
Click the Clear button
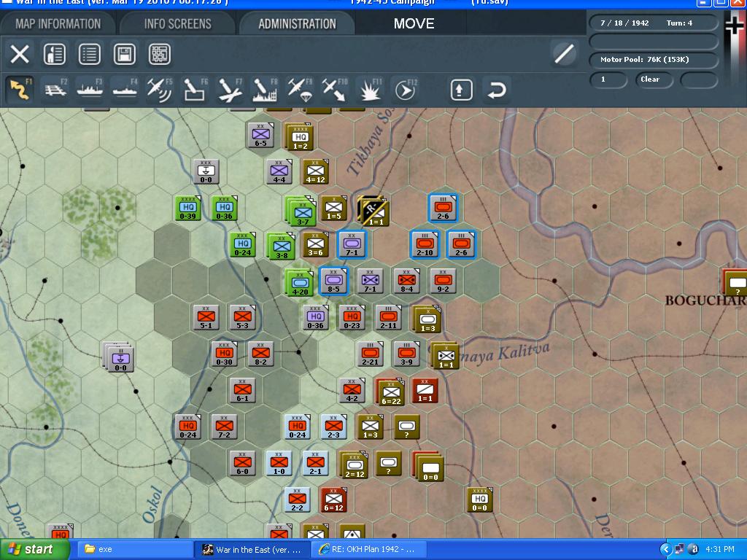(654, 79)
